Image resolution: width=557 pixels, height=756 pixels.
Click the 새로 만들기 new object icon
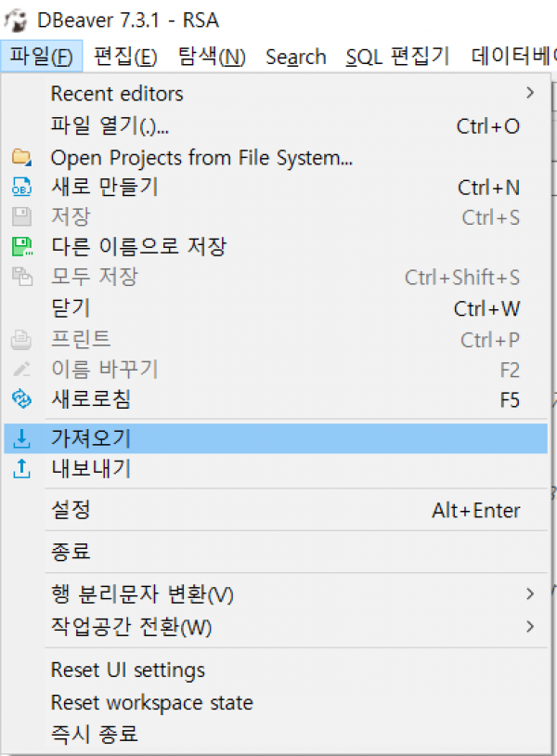[x=21, y=187]
